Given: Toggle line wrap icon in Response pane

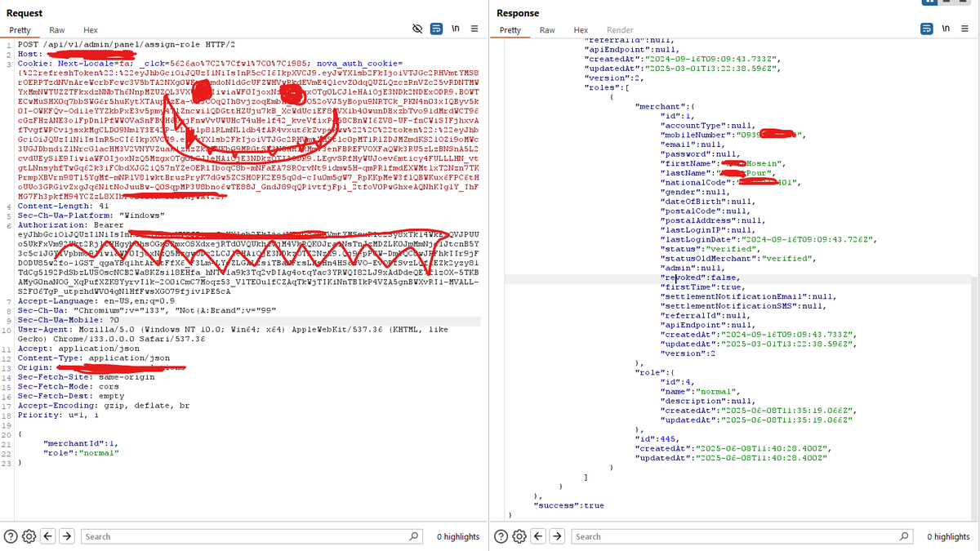Looking at the screenshot, I should [926, 29].
